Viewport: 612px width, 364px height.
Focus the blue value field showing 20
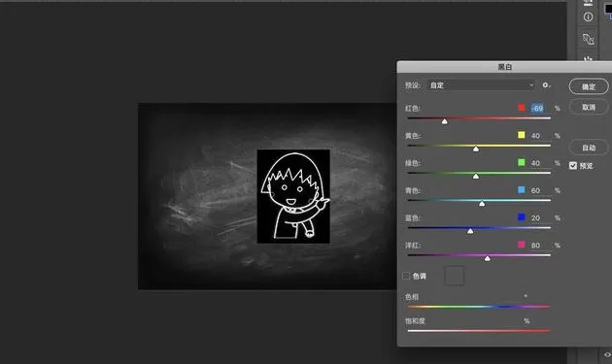[x=540, y=217]
